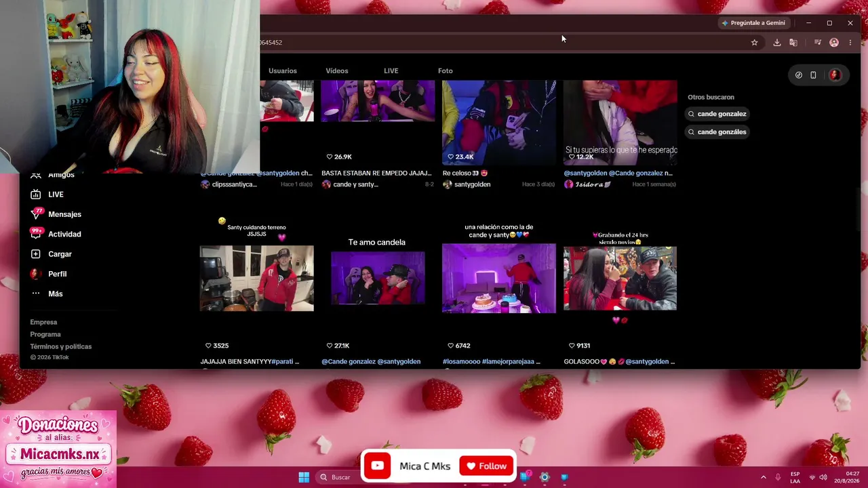868x488 pixels.
Task: Open the Programa footer link
Action: click(45, 334)
